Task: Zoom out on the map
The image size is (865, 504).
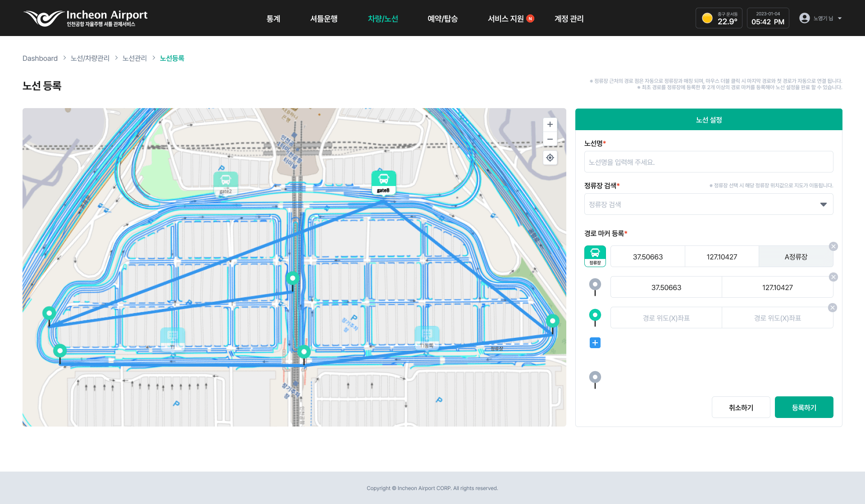Action: pyautogui.click(x=550, y=139)
